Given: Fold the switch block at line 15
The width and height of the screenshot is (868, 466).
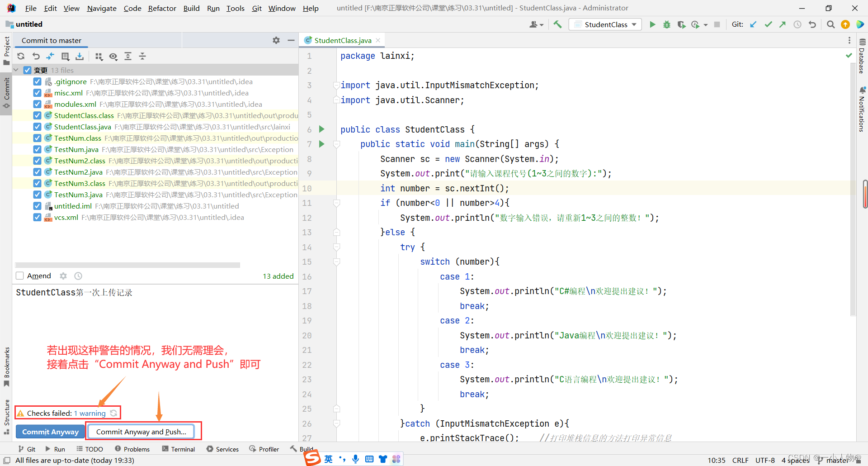Looking at the screenshot, I should (x=337, y=262).
